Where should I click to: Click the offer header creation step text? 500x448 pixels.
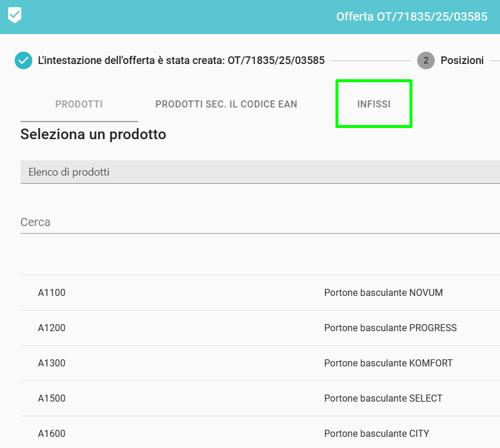pos(181,60)
